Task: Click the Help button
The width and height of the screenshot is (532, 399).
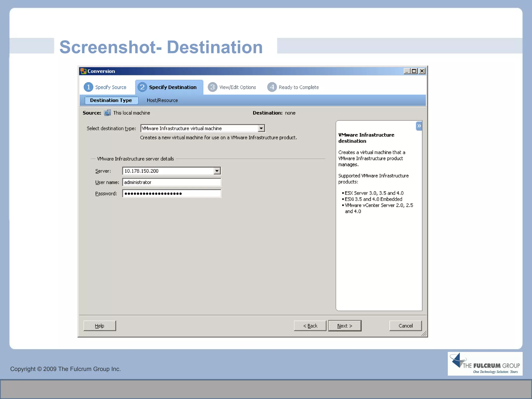Action: (x=99, y=326)
